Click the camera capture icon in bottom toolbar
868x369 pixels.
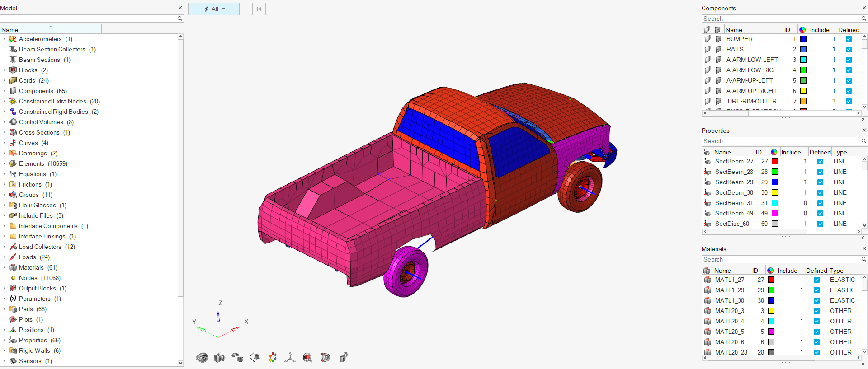point(220,358)
